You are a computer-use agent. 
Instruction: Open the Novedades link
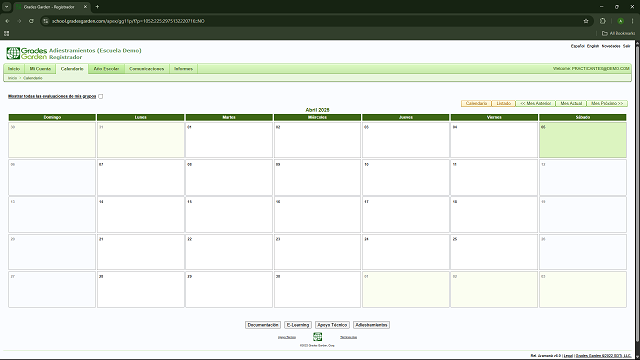611,46
